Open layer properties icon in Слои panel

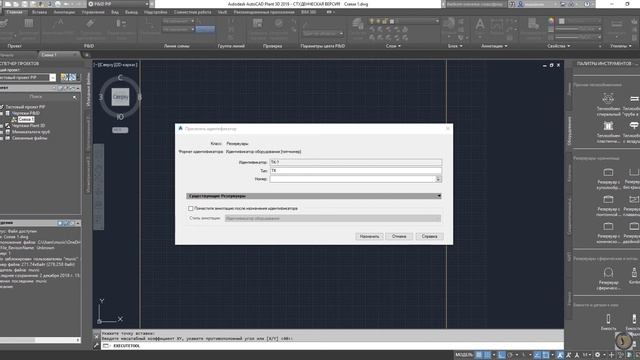pyautogui.click(x=358, y=25)
